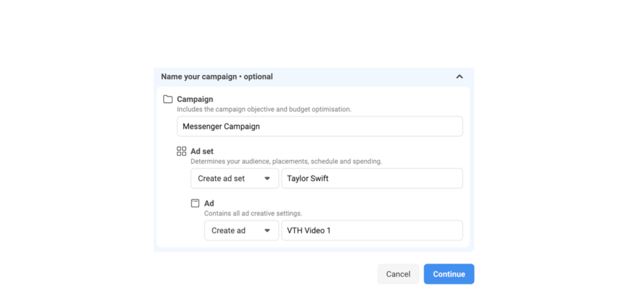Click the Campaign heading label
This screenshot has width=644, height=305.
click(x=195, y=99)
